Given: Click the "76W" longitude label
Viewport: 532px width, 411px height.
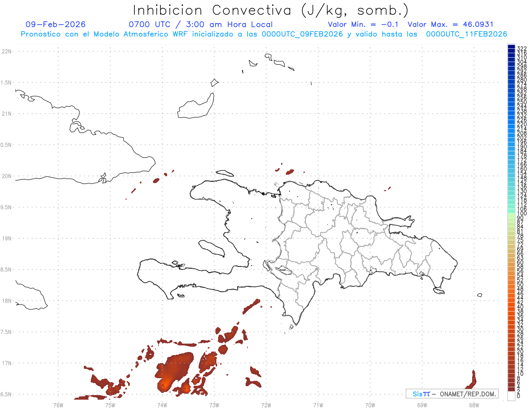Looking at the screenshot, I should tap(58, 404).
